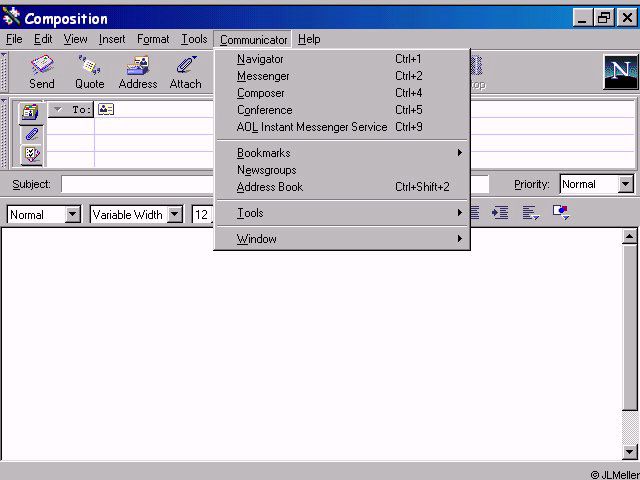The height and width of the screenshot is (480, 640).
Task: Restore the Composition window size
Action: (x=604, y=18)
